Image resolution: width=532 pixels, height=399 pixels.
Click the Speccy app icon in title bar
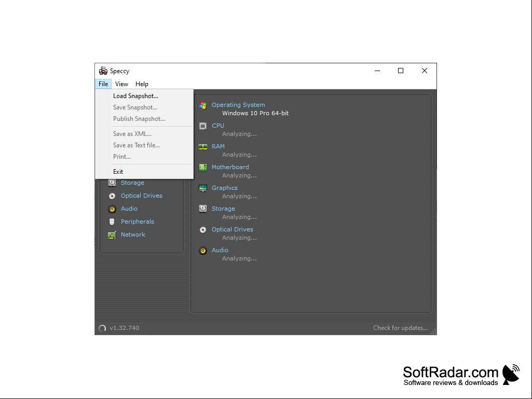coord(103,71)
